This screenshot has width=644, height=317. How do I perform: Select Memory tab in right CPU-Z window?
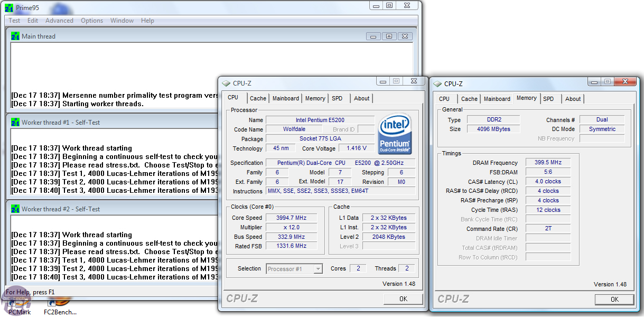click(x=527, y=98)
